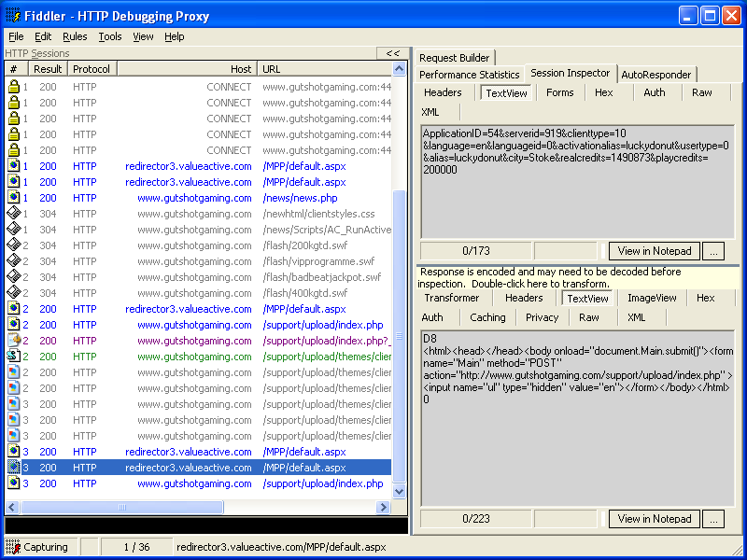Switch to the response ImageView tab
This screenshot has height=560, width=747.
[652, 298]
